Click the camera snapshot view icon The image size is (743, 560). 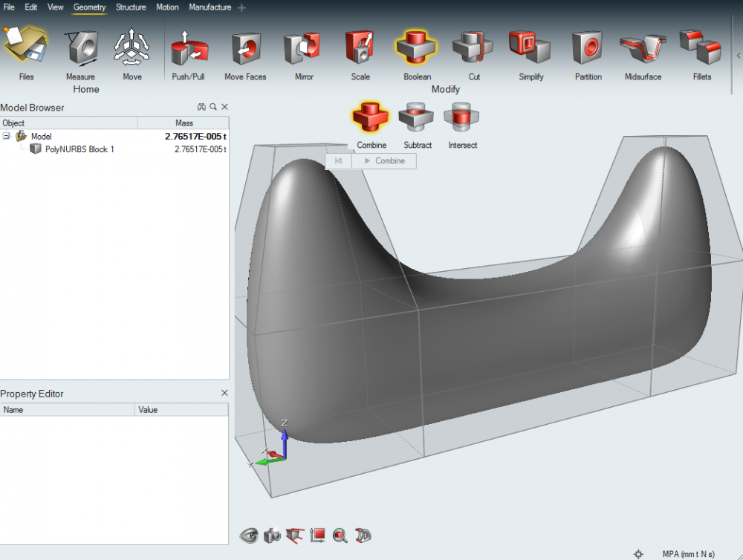click(x=272, y=535)
